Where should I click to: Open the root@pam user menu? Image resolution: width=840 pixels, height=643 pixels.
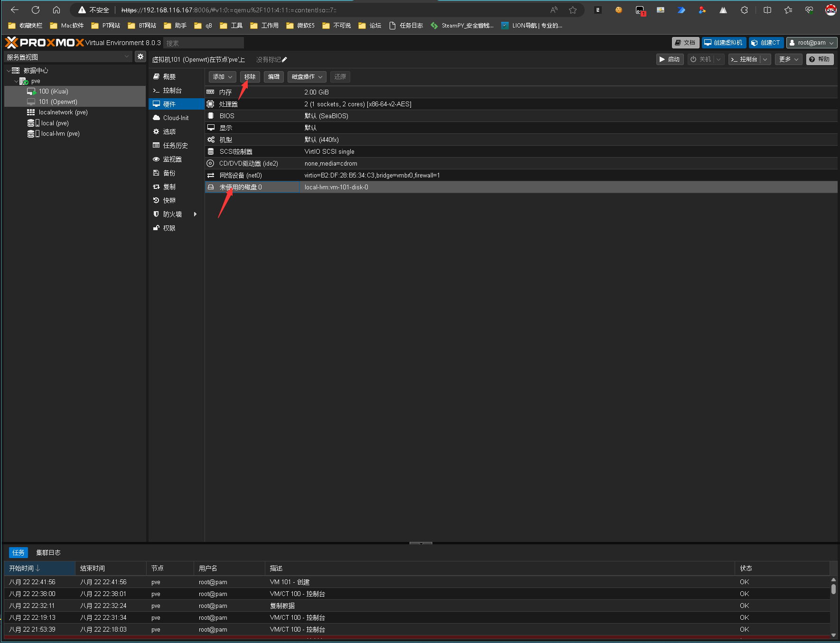[x=812, y=43]
